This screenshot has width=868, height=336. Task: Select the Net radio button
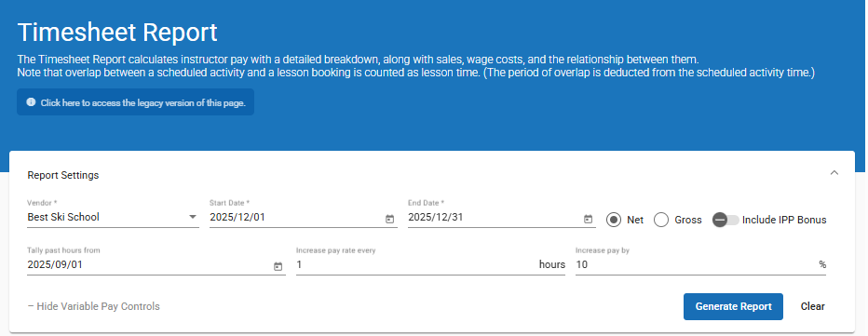click(x=614, y=220)
